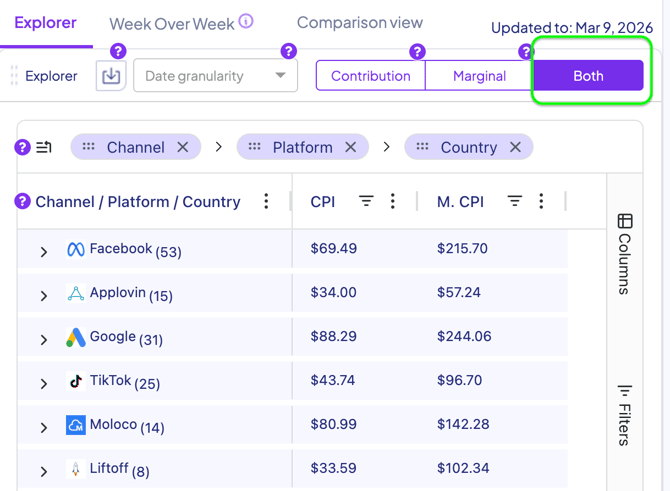Open the Filters side panel
The width and height of the screenshot is (670, 491).
point(625,414)
